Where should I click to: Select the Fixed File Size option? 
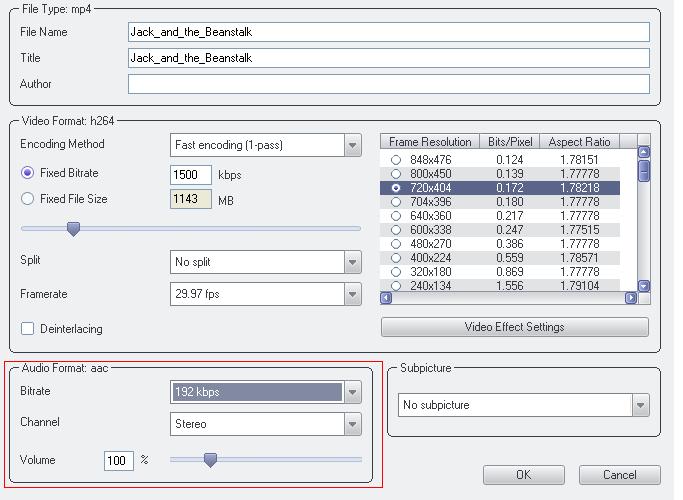28,200
